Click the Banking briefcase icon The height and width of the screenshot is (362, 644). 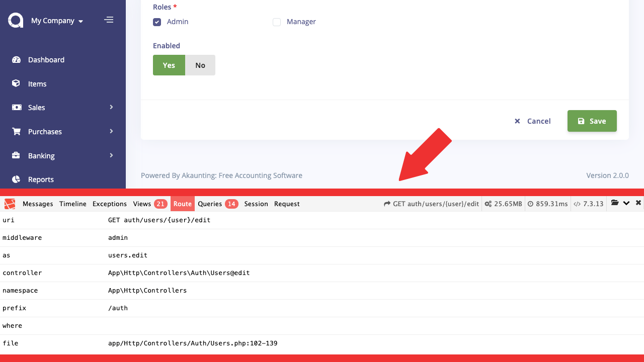click(16, 155)
